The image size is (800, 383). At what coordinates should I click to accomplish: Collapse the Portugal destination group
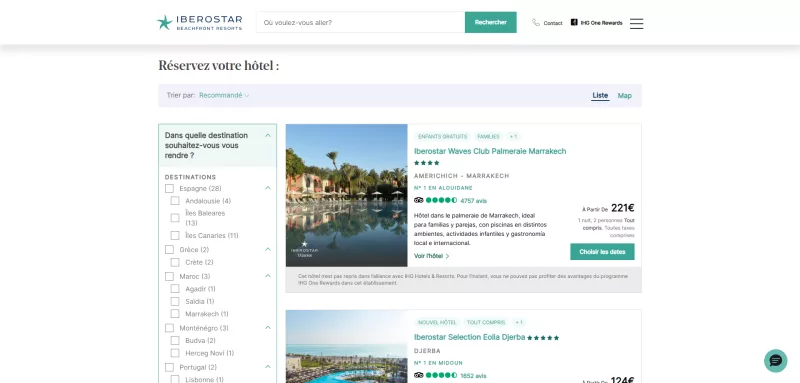tap(268, 367)
